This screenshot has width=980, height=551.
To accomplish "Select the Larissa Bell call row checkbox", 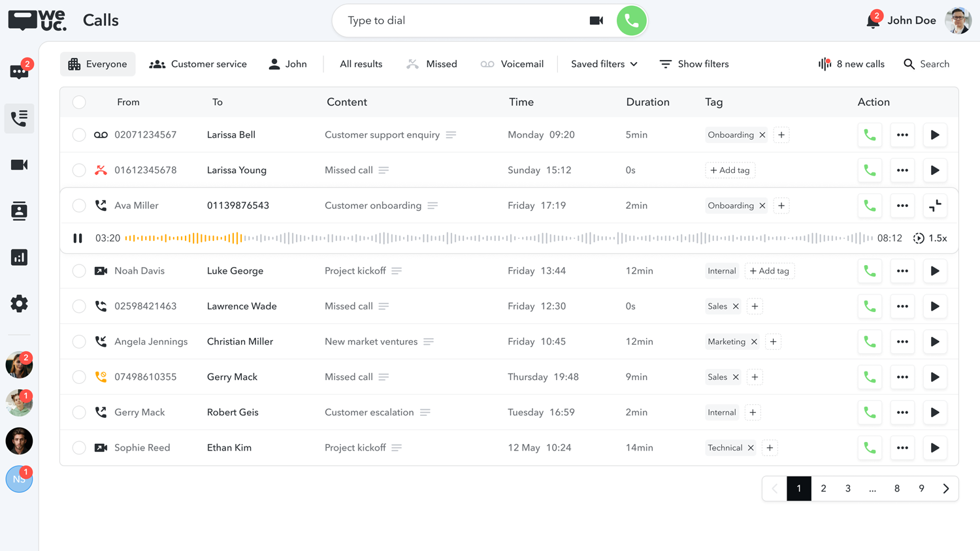I will point(79,135).
